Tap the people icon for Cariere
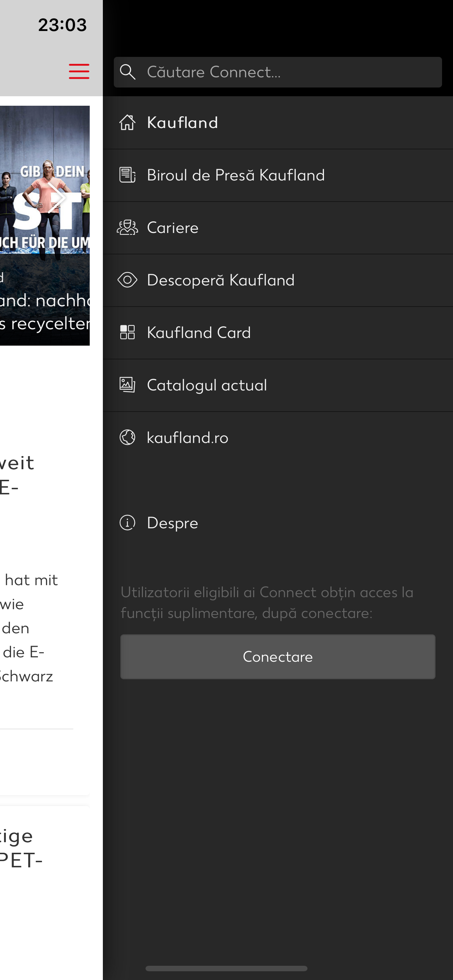 [127, 227]
